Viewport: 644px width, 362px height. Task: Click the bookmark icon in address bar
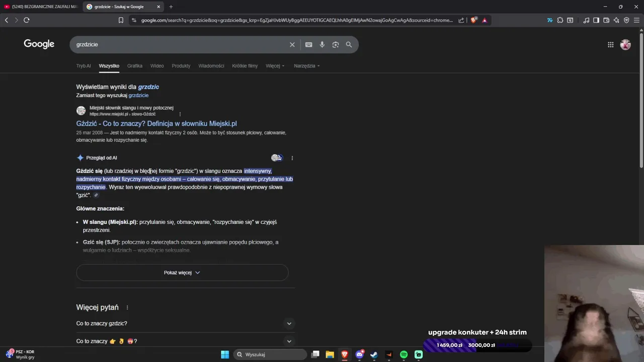pos(121,20)
